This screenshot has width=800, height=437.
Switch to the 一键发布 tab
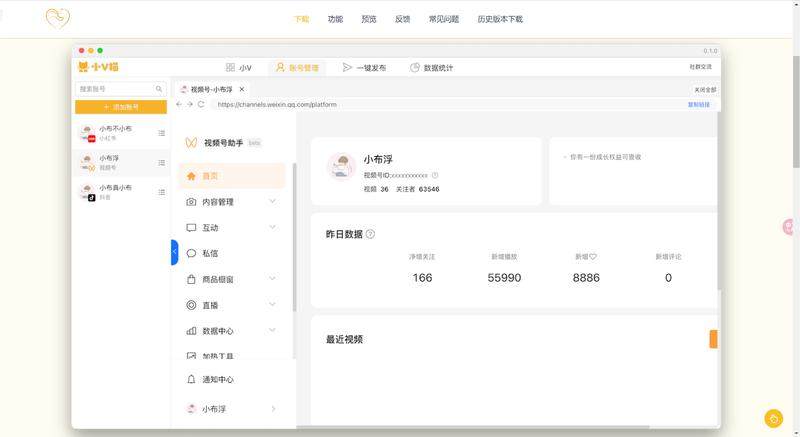point(364,68)
